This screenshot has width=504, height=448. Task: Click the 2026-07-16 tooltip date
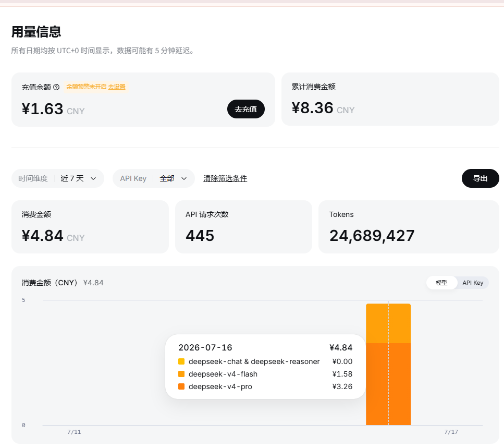pos(205,348)
